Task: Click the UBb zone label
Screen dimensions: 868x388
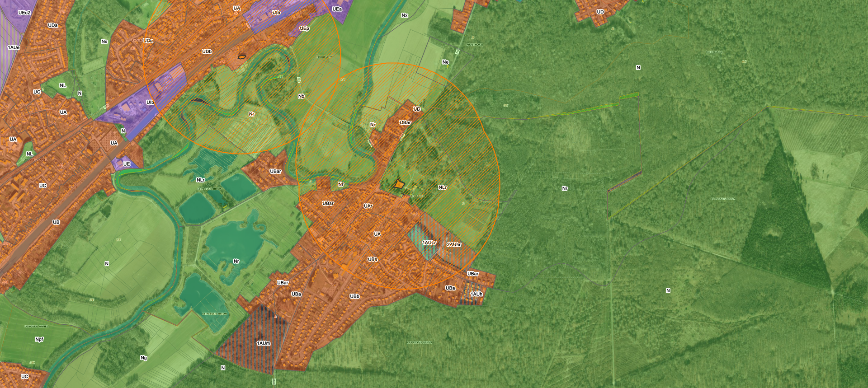Action: [354, 296]
